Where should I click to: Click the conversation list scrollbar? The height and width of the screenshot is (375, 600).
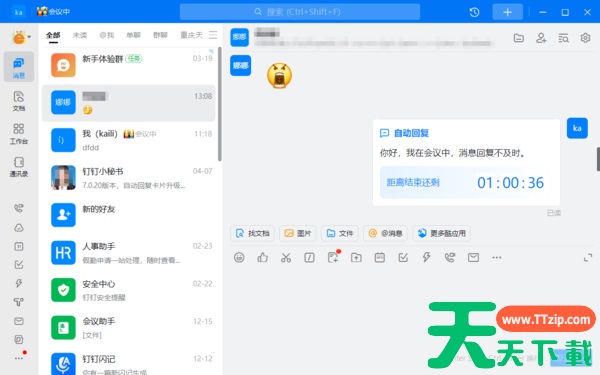[x=220, y=104]
